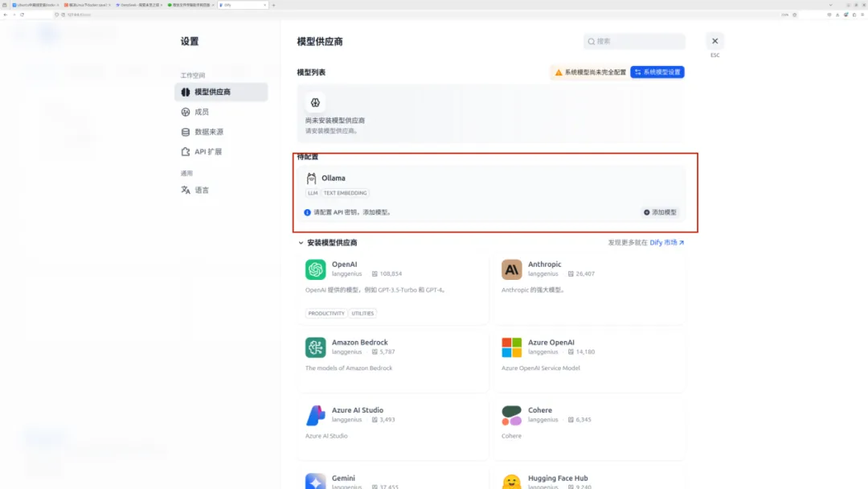Click the Hugging Face Hub emoji icon
This screenshot has height=489, width=868.
[x=511, y=481]
